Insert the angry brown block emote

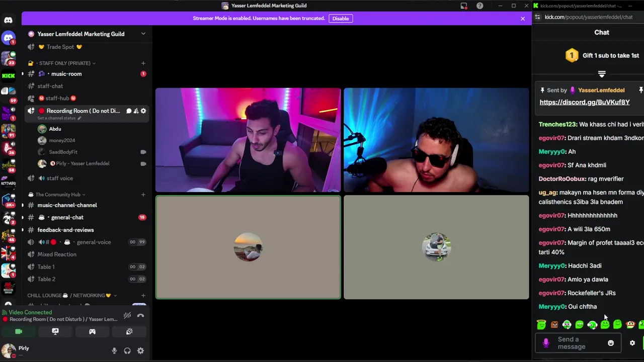554,325
